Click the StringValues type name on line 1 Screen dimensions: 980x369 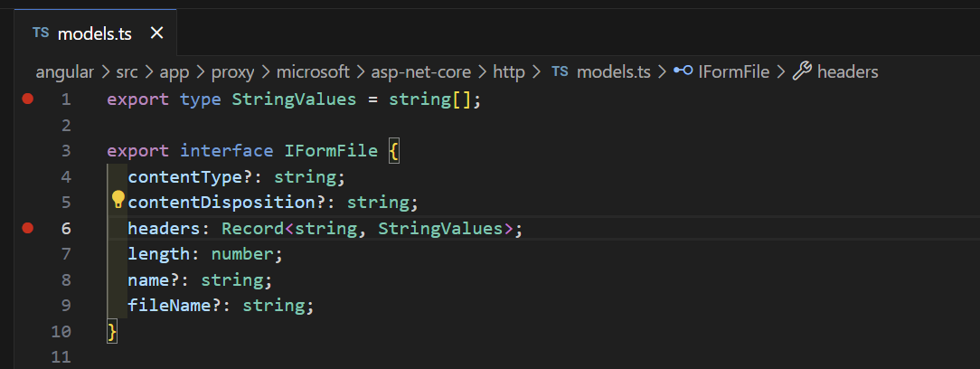294,99
